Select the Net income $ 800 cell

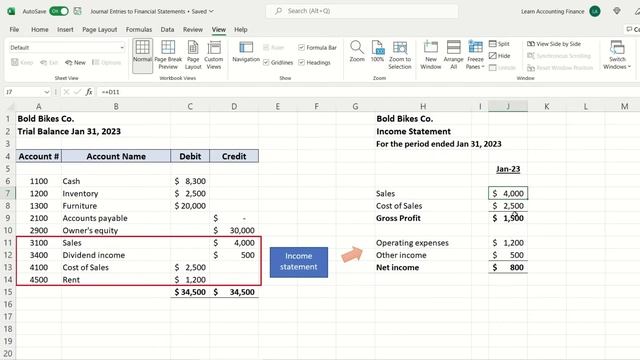click(x=508, y=267)
